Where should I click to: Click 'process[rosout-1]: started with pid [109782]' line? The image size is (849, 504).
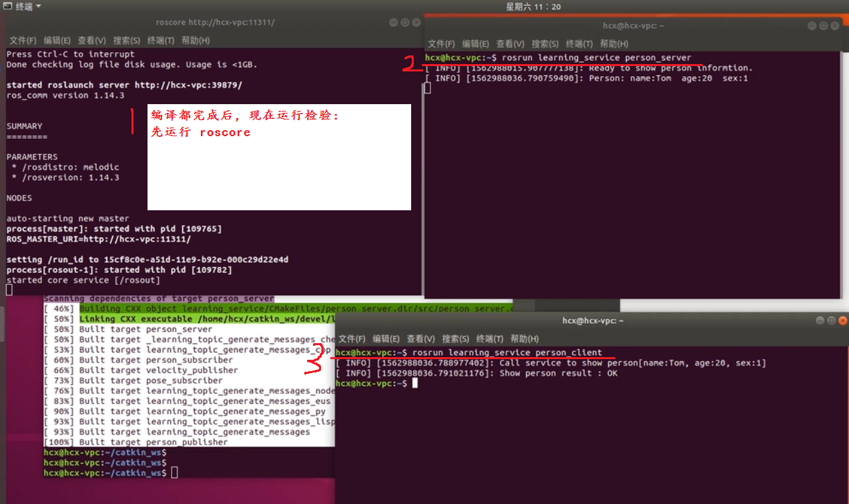tap(119, 270)
